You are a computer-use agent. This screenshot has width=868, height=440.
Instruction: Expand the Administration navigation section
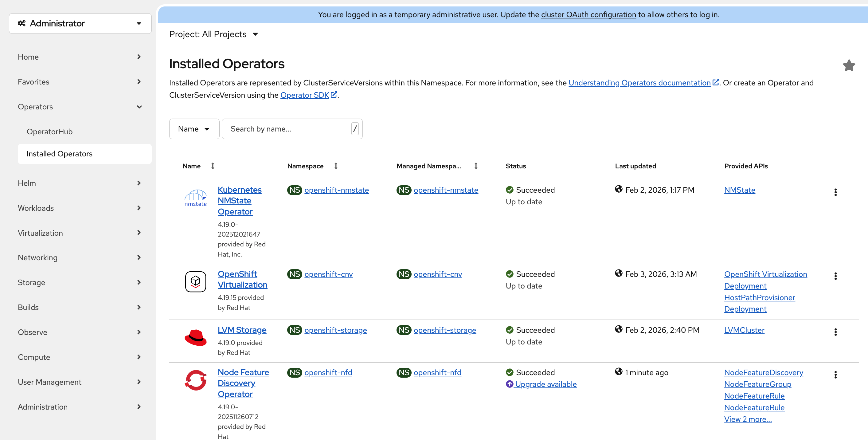click(80, 407)
